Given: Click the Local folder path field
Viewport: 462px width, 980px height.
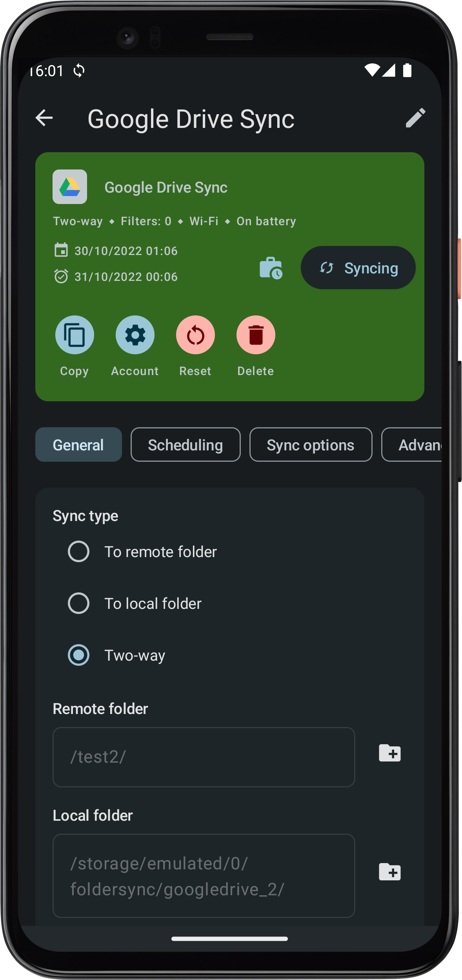Looking at the screenshot, I should 204,876.
